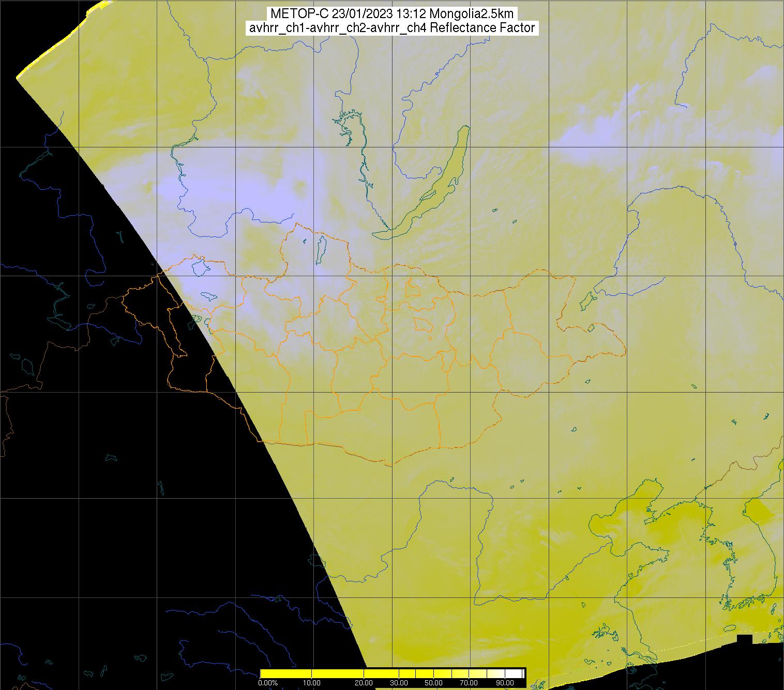
Task: Click the small Ulaanbaatar enclave boundary polygon
Action: (424, 324)
